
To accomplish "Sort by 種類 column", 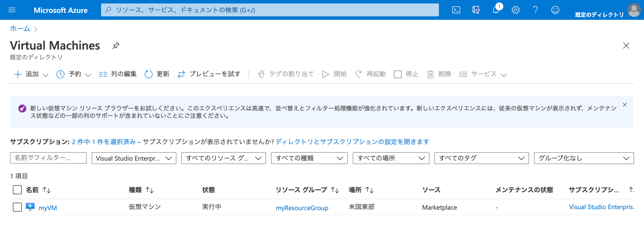I will pyautogui.click(x=142, y=190).
